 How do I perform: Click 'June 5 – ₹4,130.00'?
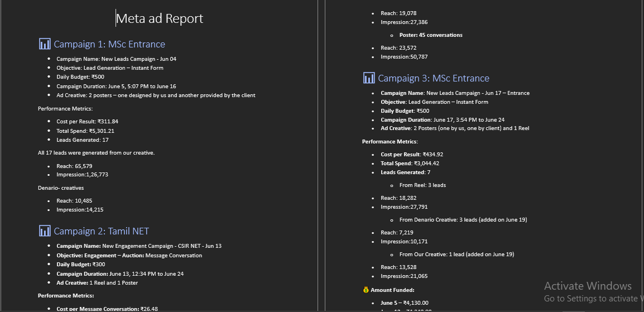405,303
